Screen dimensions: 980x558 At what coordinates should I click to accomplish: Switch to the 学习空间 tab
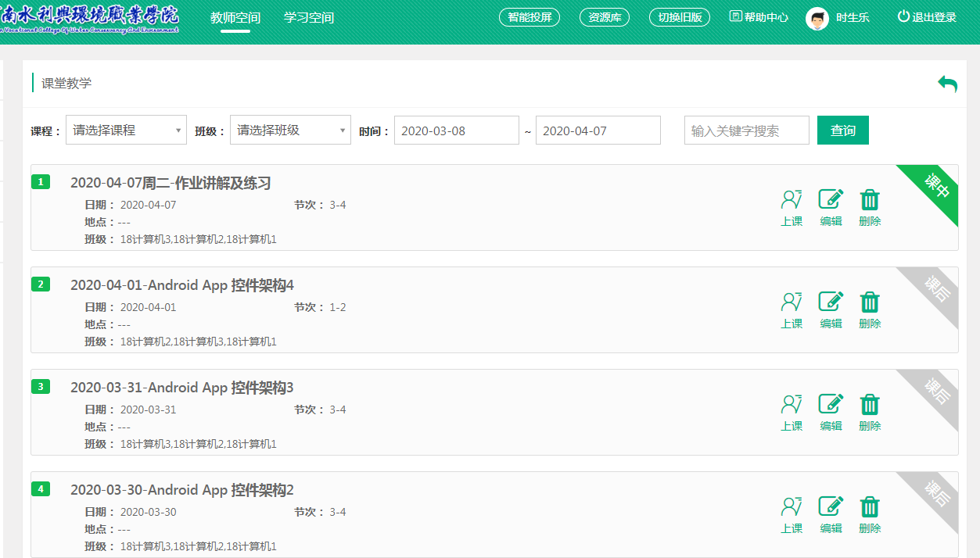(309, 17)
